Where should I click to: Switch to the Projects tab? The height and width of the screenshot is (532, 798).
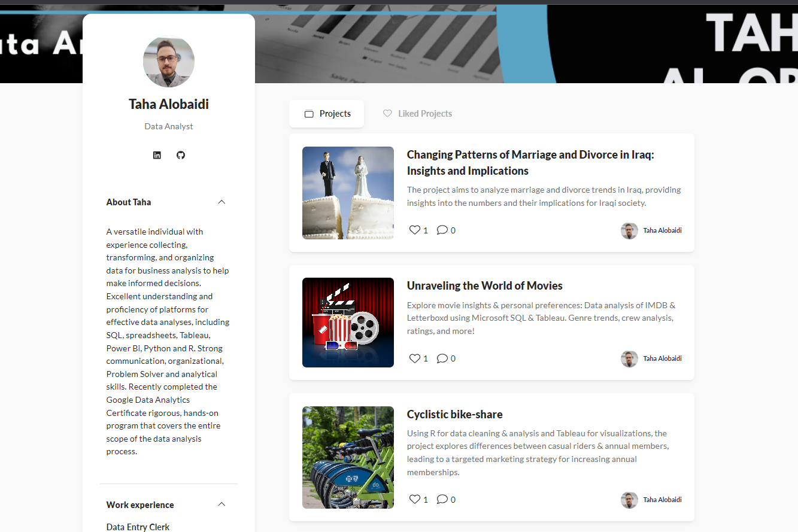coord(326,114)
